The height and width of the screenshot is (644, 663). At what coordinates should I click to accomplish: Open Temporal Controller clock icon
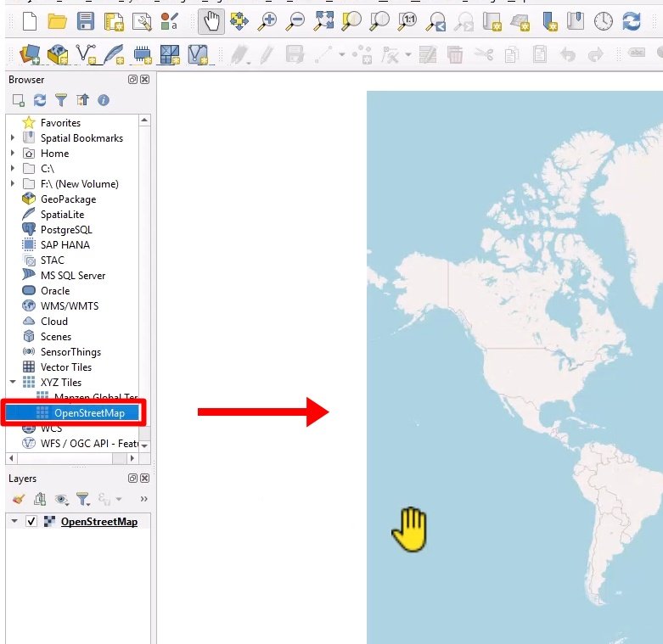604,21
